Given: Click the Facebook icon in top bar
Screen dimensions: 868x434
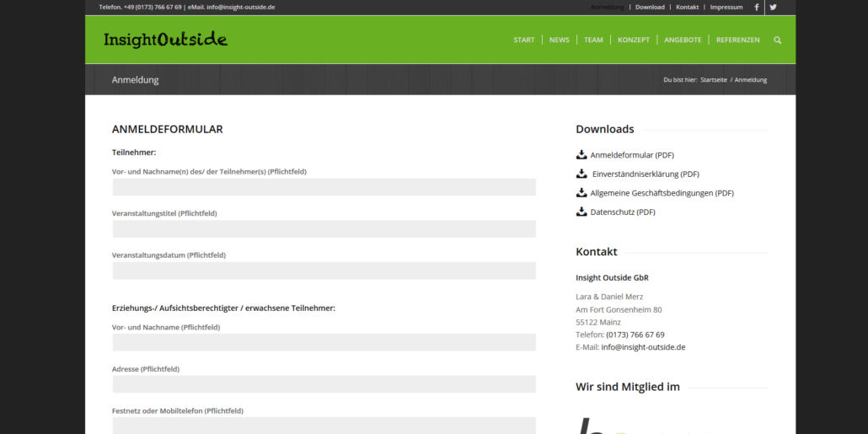Looking at the screenshot, I should 756,7.
